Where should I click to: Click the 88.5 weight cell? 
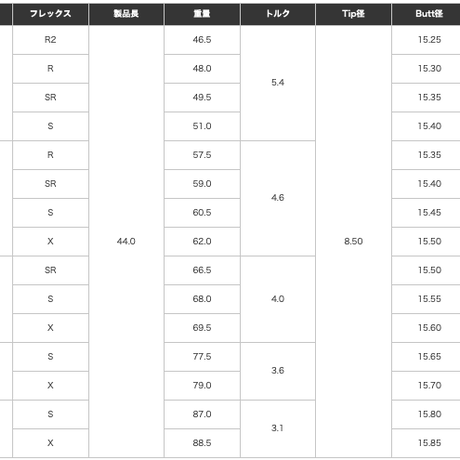tap(202, 443)
